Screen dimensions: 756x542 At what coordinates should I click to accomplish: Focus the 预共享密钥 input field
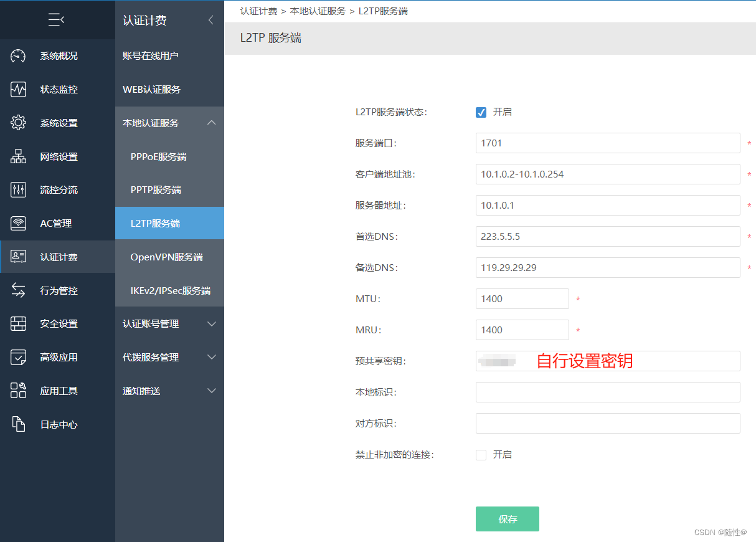(x=608, y=361)
